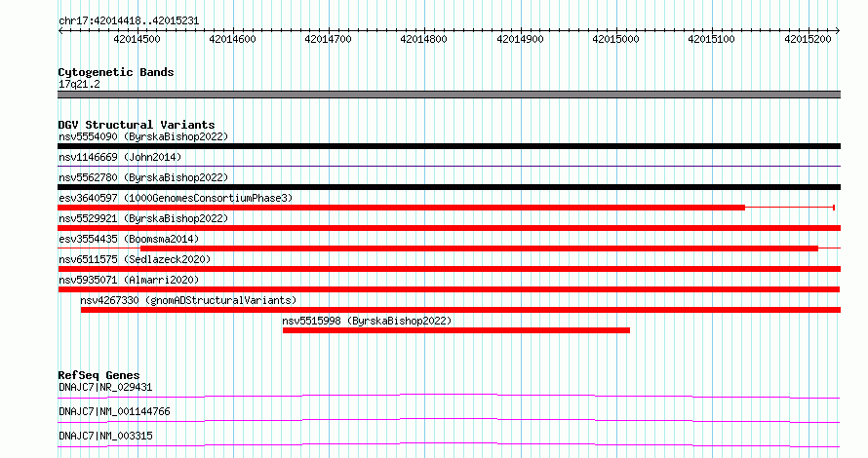The image size is (868, 458).
Task: Click the chr17:42014418..42015231 region label
Action: [x=129, y=21]
